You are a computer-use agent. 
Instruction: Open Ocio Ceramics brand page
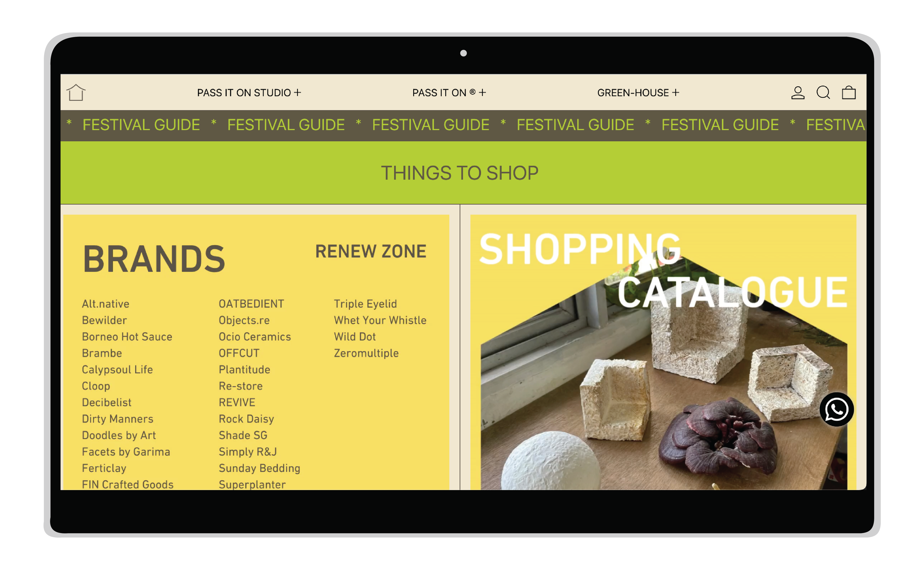coord(255,337)
